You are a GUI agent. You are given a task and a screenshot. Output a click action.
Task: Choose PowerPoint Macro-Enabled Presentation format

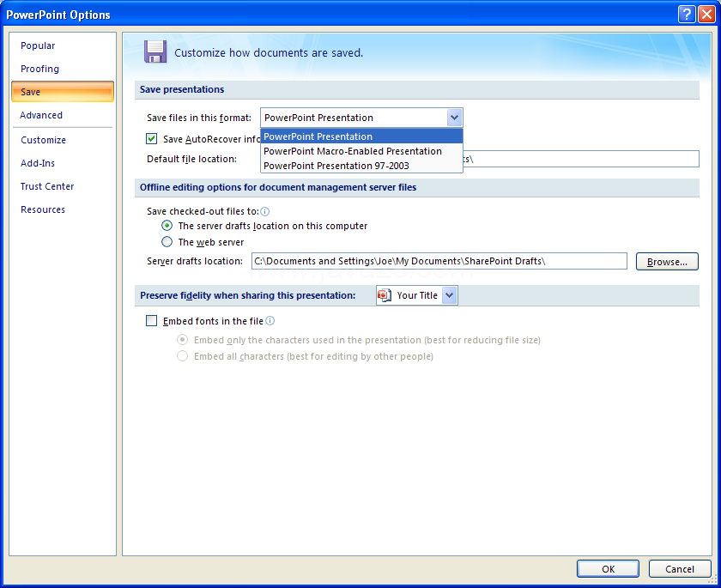(x=361, y=151)
